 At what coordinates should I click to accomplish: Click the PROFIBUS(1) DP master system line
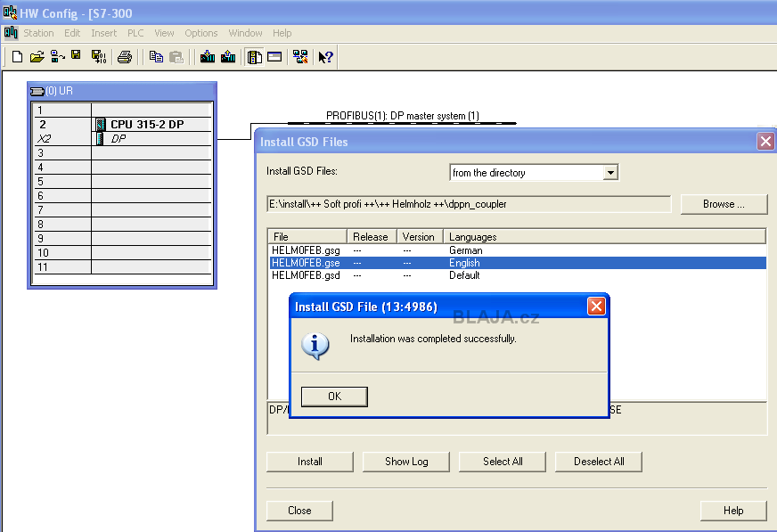tap(402, 123)
